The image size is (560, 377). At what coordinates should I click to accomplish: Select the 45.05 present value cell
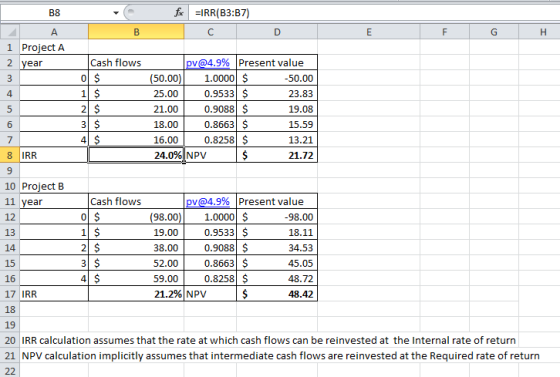click(277, 263)
